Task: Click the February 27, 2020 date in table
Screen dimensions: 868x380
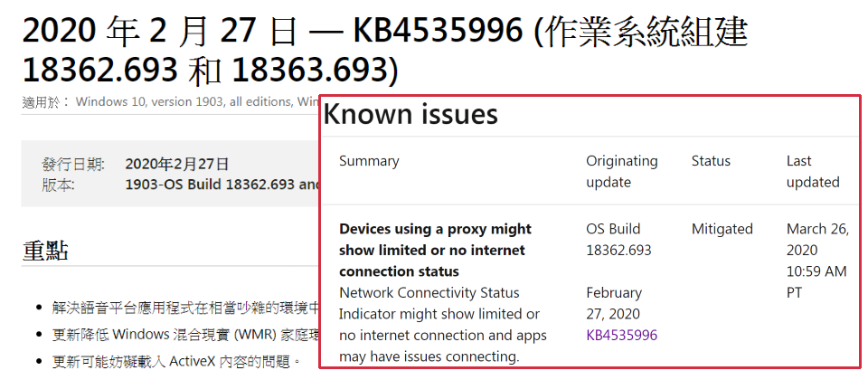Action: (x=614, y=303)
